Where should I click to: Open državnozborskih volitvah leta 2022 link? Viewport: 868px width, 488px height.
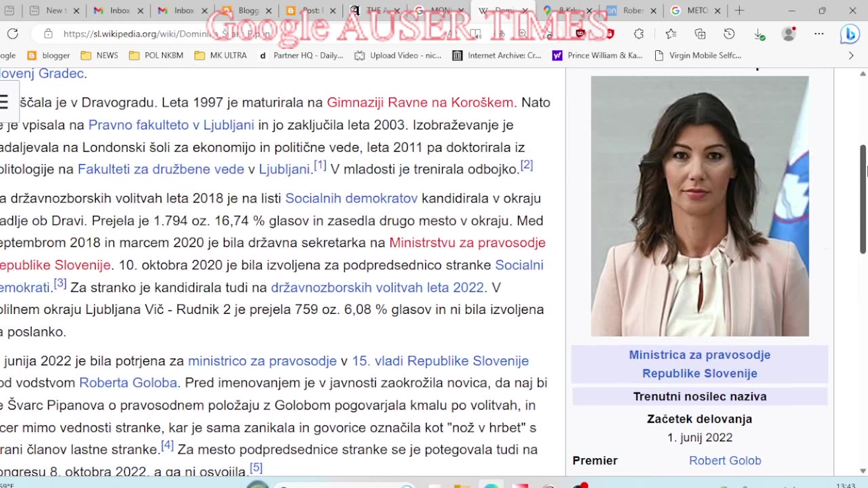coord(377,287)
